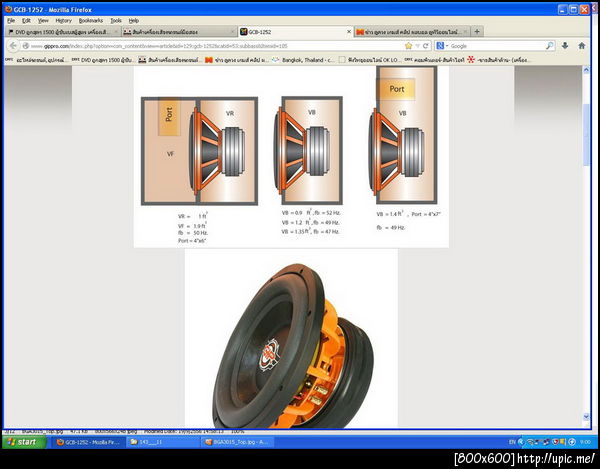Go to the Firefox Home page icon
Image resolution: width=600 pixels, height=469 pixels.
pos(582,46)
